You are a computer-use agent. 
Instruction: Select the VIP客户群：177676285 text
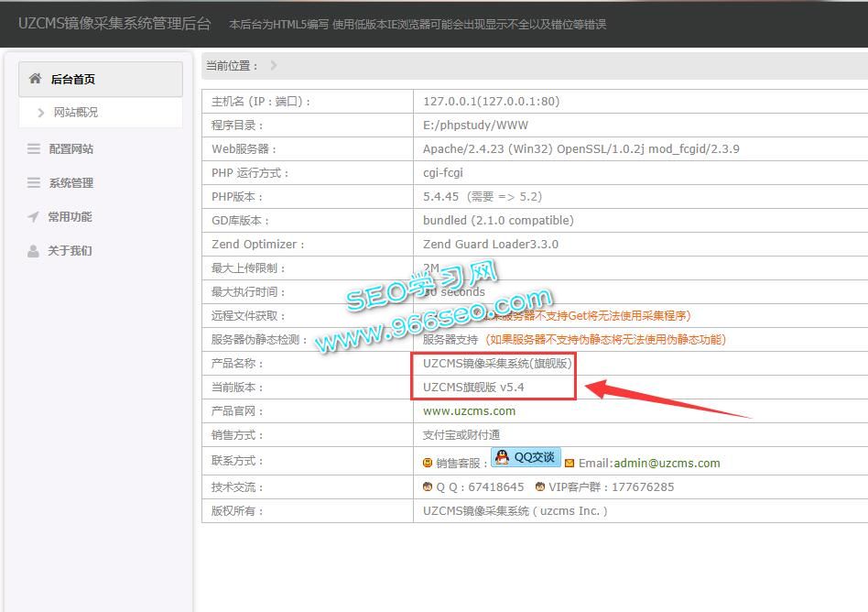[611, 486]
